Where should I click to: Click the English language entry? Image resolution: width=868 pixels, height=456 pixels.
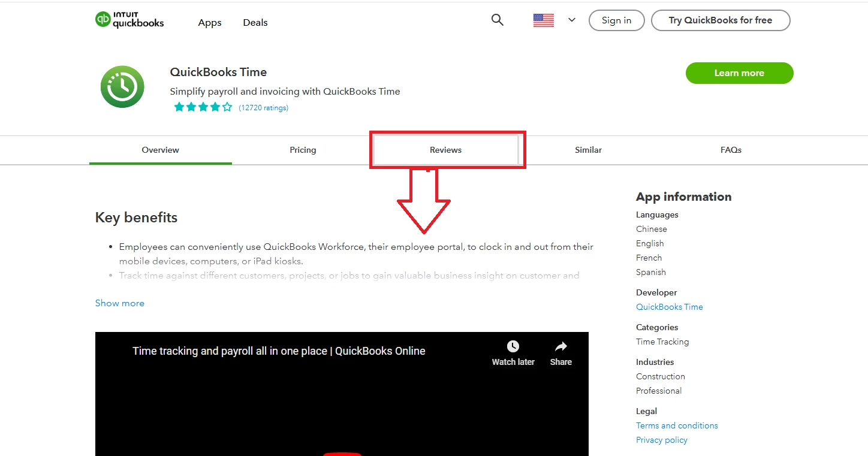click(650, 243)
